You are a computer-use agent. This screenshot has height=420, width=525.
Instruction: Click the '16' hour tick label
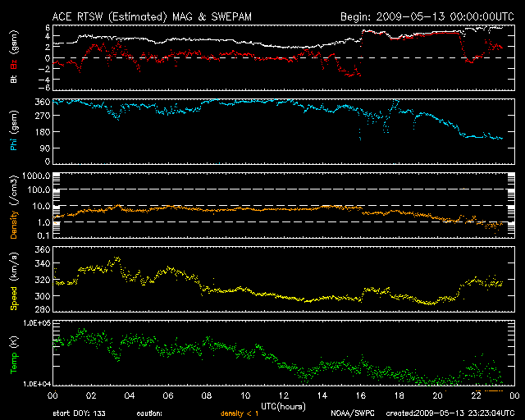pos(361,395)
